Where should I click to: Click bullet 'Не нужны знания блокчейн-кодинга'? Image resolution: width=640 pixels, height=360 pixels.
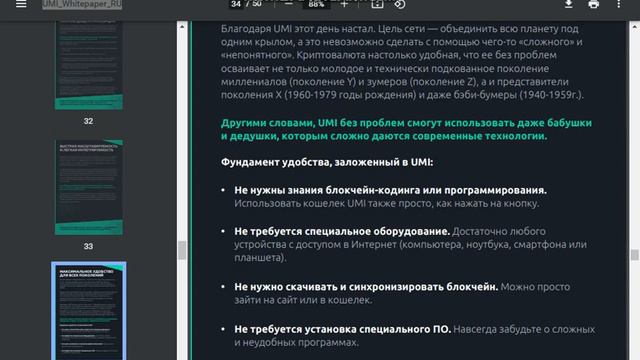coord(390,190)
